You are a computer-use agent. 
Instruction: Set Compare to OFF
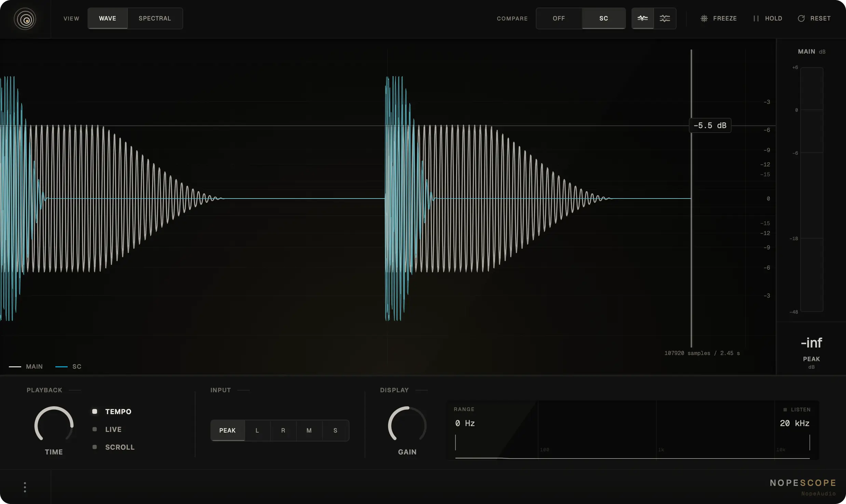559,18
